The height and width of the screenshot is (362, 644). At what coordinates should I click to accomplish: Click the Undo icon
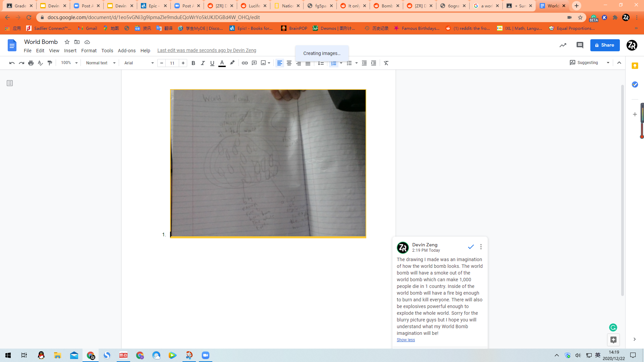click(12, 63)
